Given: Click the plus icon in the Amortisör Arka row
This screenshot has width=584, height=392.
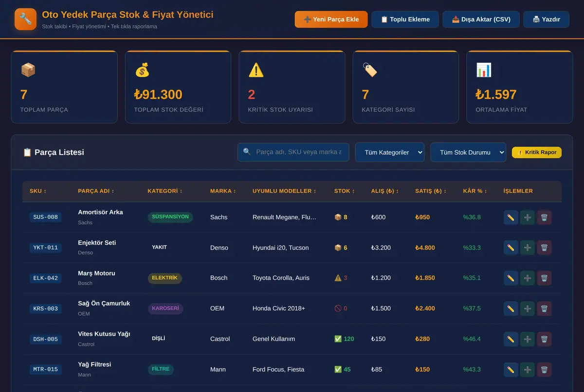Looking at the screenshot, I should tap(528, 217).
